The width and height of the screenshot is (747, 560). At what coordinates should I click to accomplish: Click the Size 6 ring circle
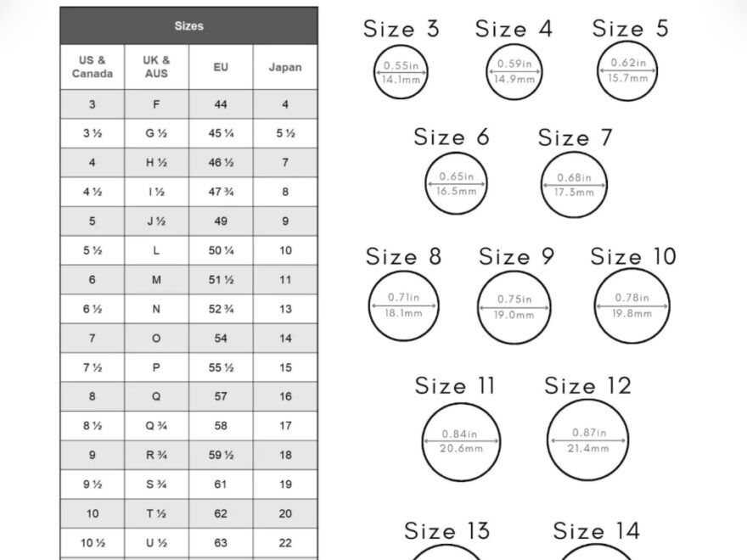pos(456,184)
